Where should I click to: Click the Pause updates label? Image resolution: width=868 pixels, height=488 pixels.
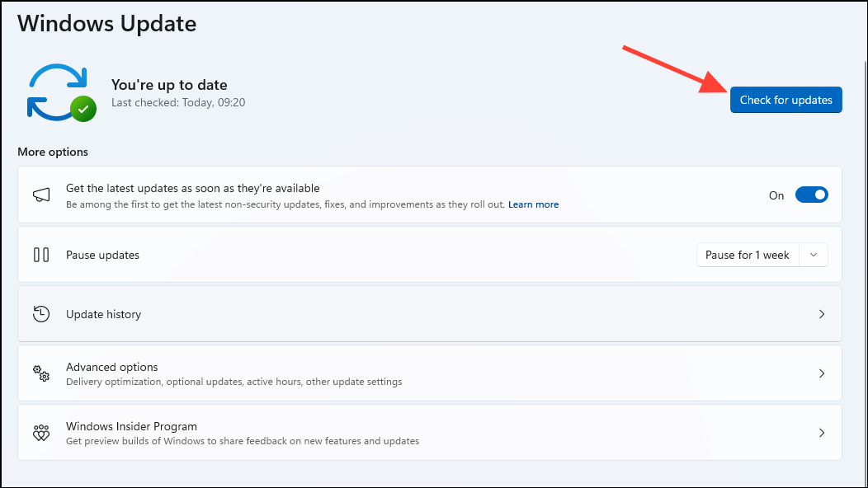(x=102, y=255)
